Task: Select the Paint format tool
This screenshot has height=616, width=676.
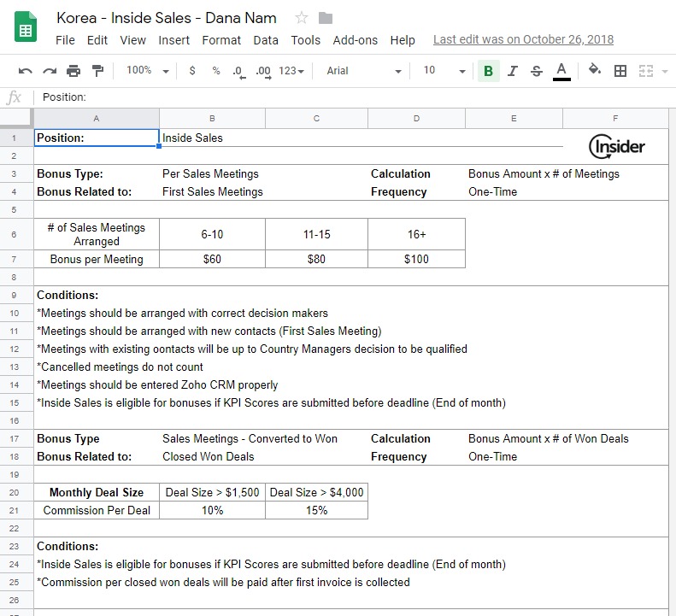Action: 97,71
